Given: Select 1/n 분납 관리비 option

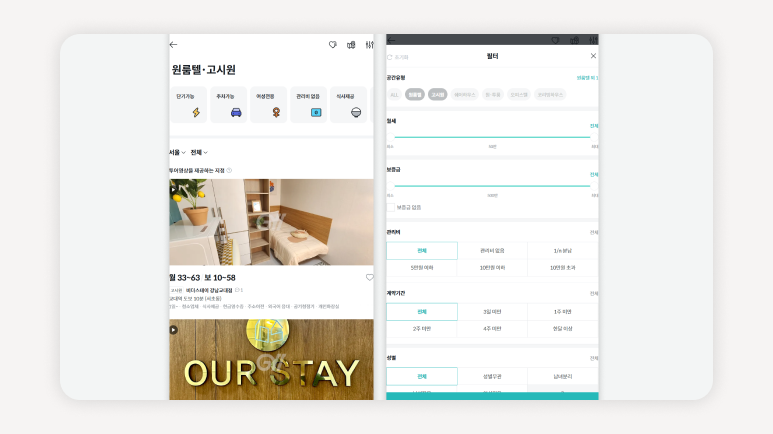Looking at the screenshot, I should click(x=562, y=251).
